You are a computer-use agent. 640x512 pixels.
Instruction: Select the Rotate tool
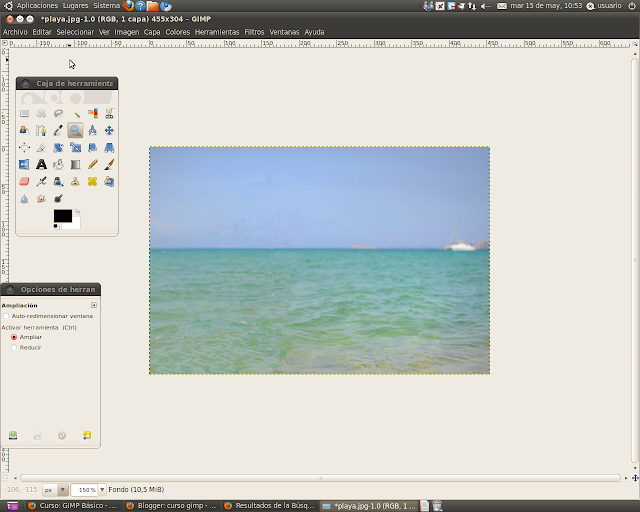pyautogui.click(x=58, y=147)
